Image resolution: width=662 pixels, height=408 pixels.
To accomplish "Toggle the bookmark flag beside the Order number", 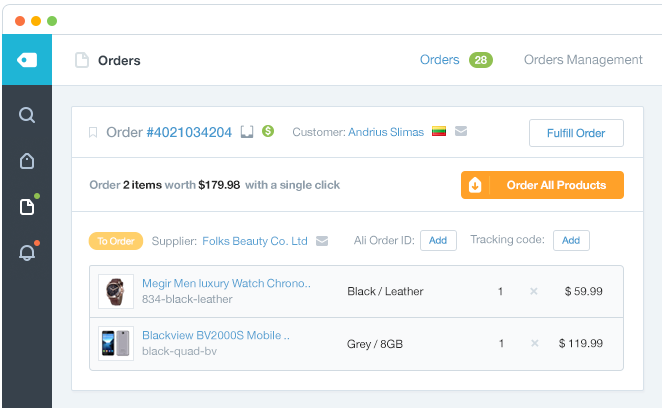I will point(93,133).
